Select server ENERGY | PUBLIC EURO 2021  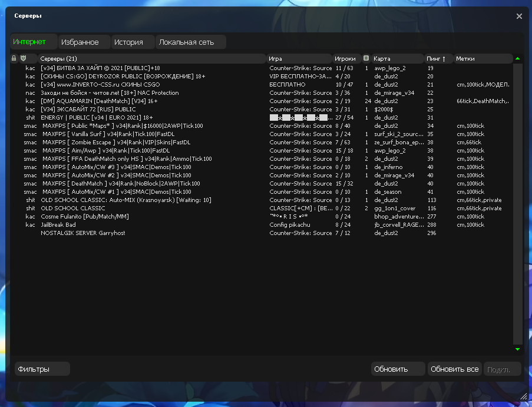[x=261, y=118]
